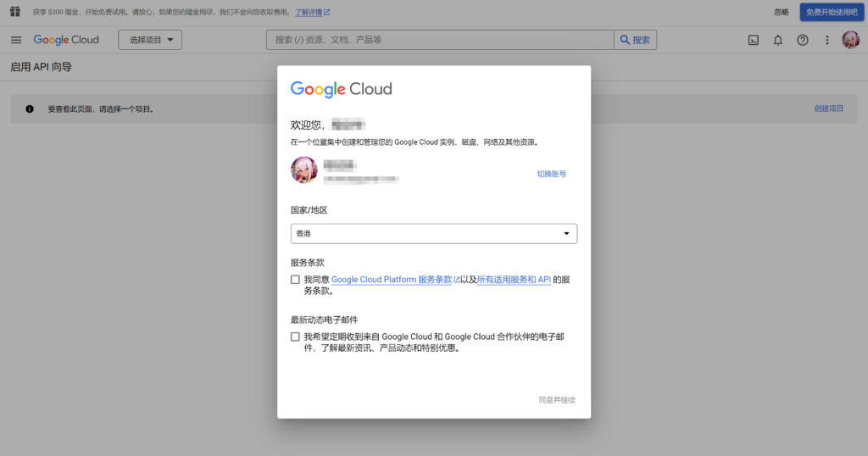The height and width of the screenshot is (456, 868).
Task: Click the Google Cloud logo in header
Action: point(66,40)
